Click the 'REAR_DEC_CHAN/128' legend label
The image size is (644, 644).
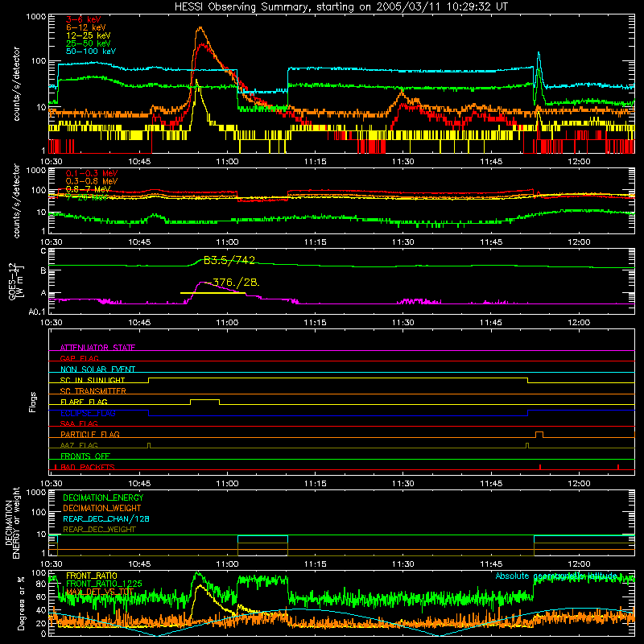point(106,518)
